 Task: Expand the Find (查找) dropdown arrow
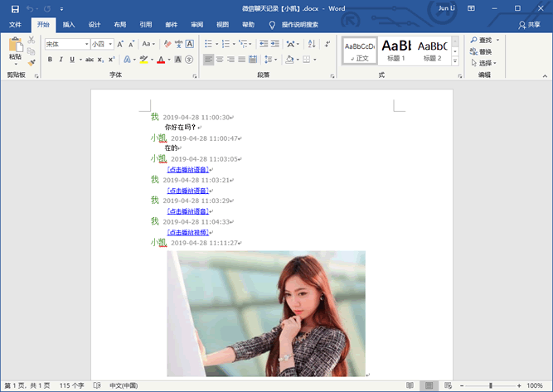coord(497,40)
